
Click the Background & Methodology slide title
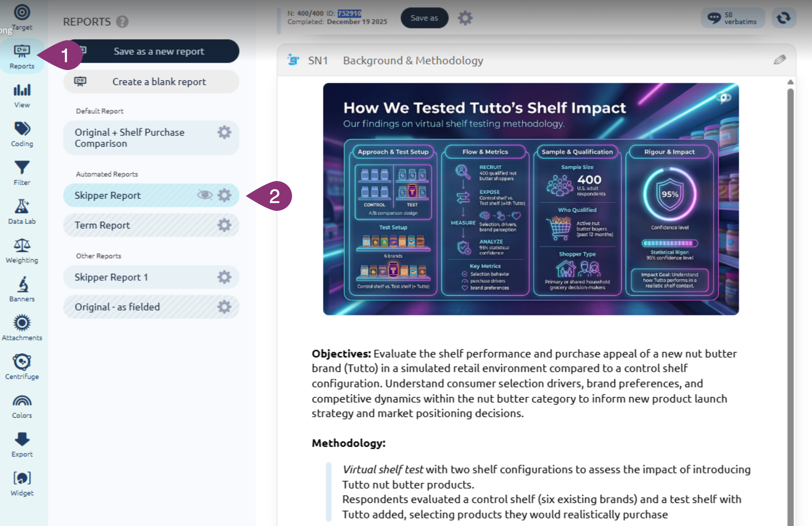[413, 60]
